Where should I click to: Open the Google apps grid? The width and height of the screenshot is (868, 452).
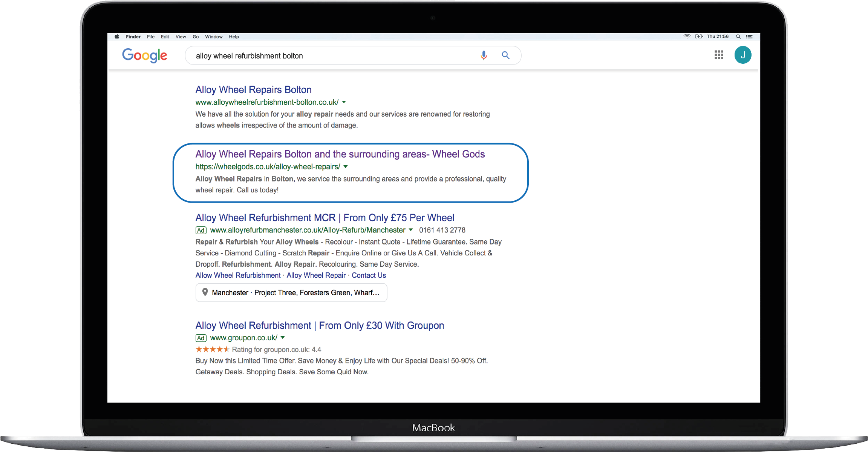click(719, 55)
